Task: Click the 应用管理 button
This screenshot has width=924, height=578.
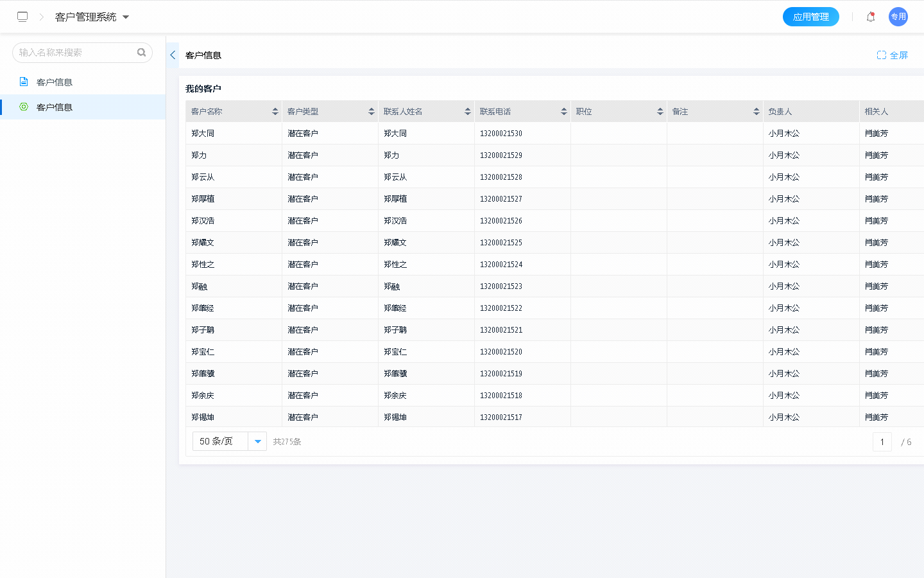Action: point(810,17)
